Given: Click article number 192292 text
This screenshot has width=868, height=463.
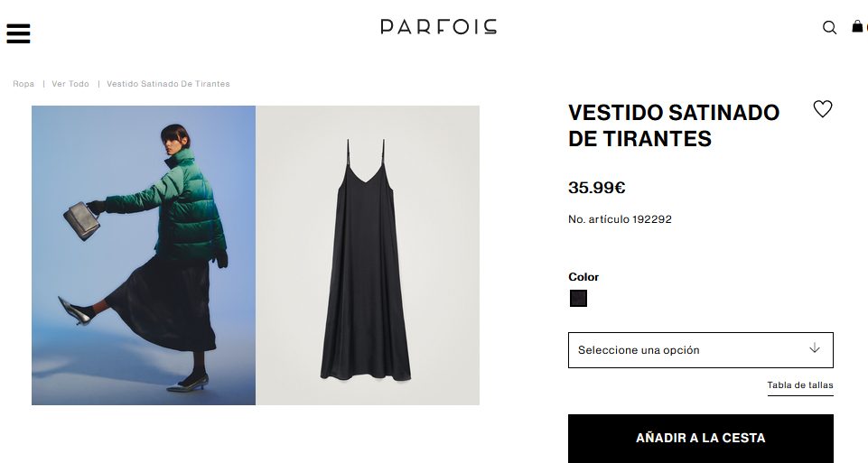Looking at the screenshot, I should click(620, 219).
